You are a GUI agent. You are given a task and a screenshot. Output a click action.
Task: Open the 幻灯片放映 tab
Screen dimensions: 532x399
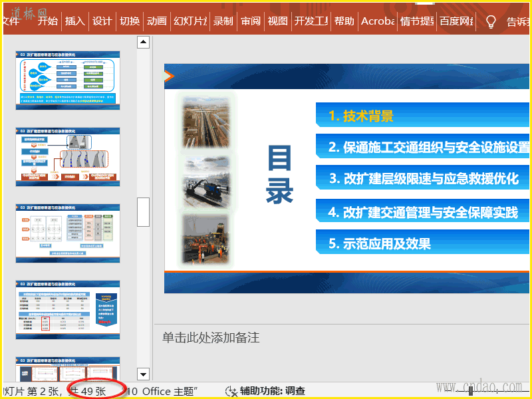[x=190, y=21]
